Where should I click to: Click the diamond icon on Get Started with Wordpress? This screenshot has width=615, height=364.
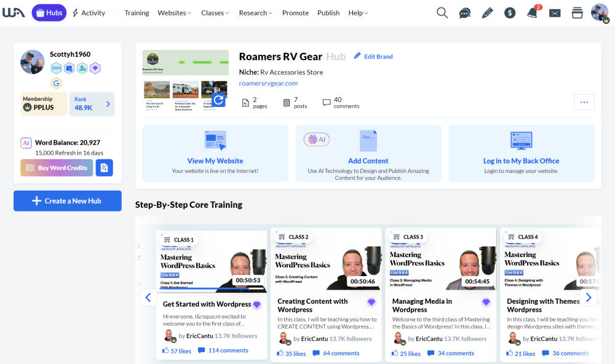pyautogui.click(x=257, y=304)
